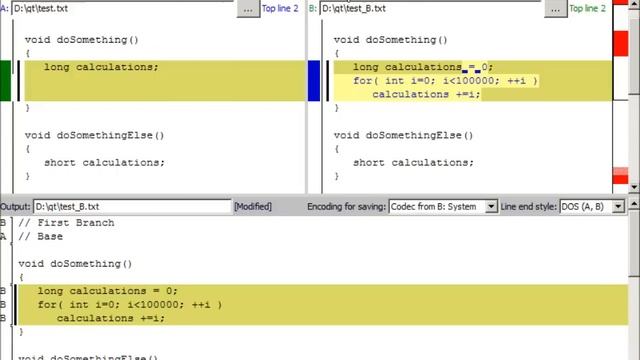Click 'short calculations;' in pane A
The image size is (640, 360).
pyautogui.click(x=104, y=162)
